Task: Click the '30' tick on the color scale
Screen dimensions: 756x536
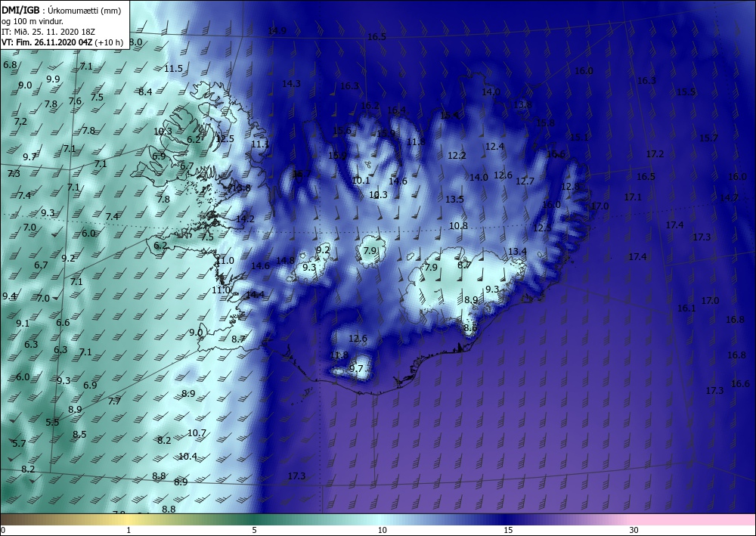Action: tap(634, 530)
